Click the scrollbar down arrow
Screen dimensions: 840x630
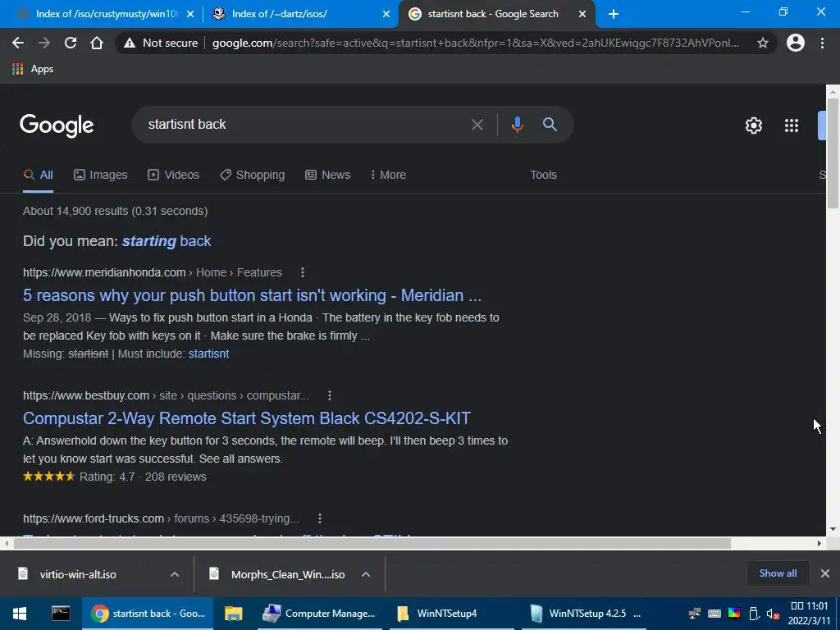(x=833, y=529)
